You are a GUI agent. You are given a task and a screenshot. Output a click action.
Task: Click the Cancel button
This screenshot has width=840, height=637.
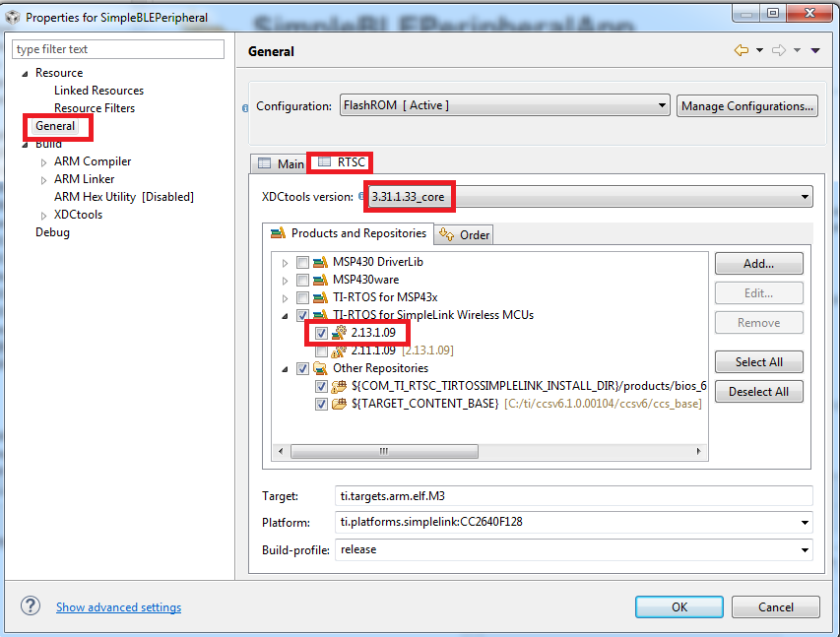(x=776, y=607)
